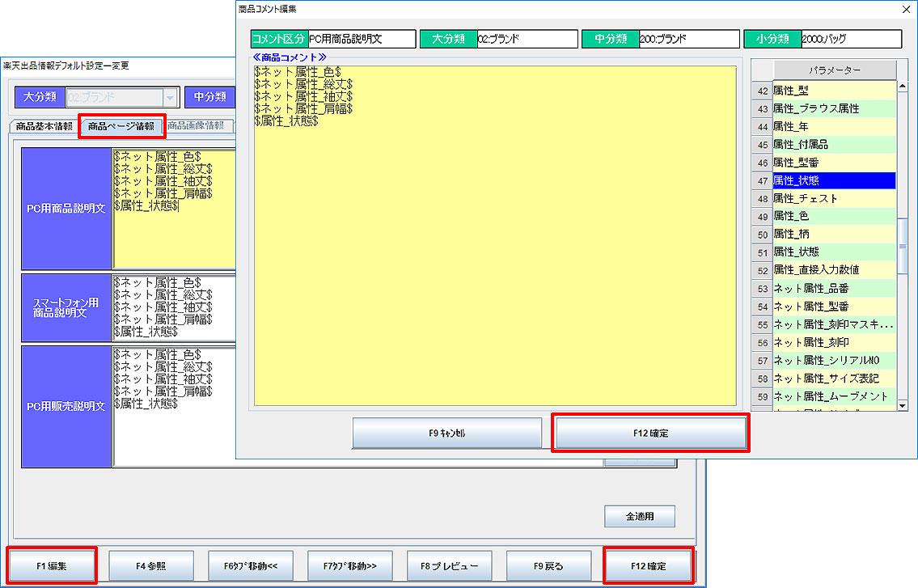This screenshot has height=588, width=918.
Task: Click the F6ｶﾌﾞ移動<< button
Action: (x=251, y=565)
